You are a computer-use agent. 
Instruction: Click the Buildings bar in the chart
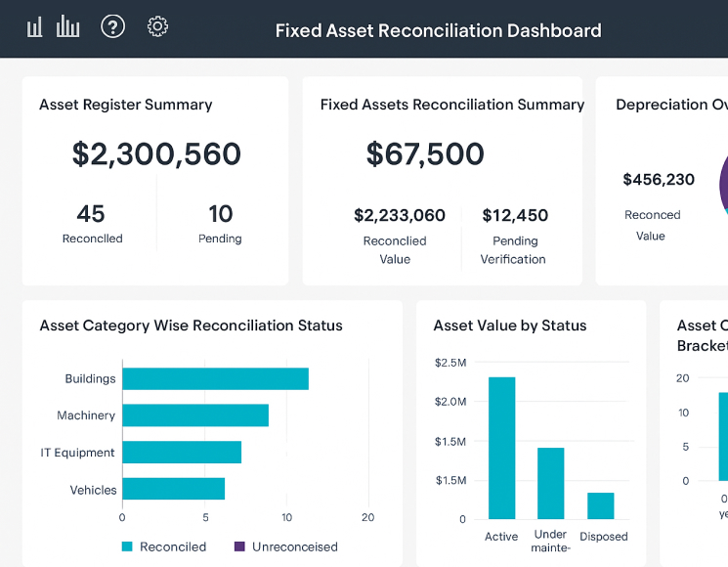[215, 379]
